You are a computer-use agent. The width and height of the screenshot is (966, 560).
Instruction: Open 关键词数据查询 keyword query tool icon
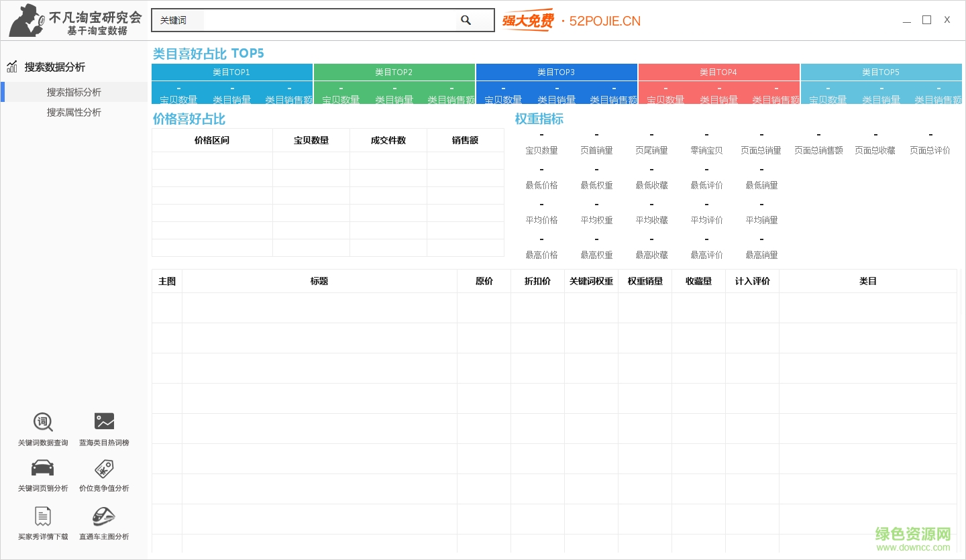pos(43,422)
